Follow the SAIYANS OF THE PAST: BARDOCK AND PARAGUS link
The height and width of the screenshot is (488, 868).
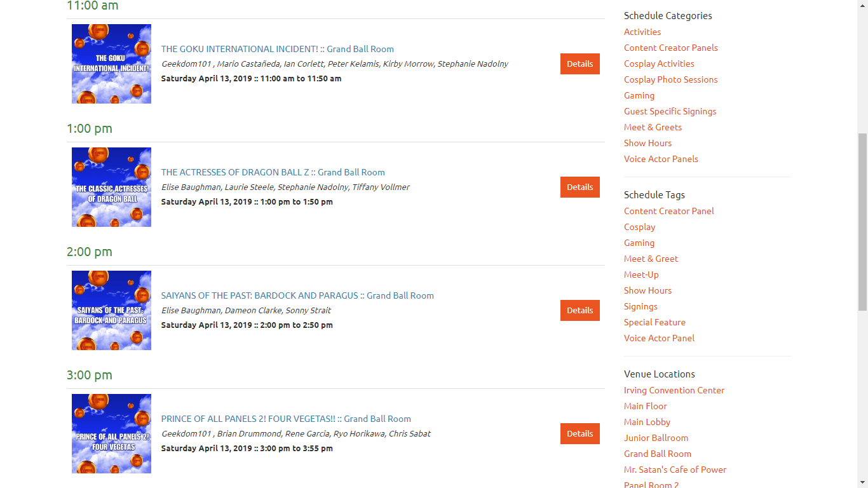pos(259,295)
